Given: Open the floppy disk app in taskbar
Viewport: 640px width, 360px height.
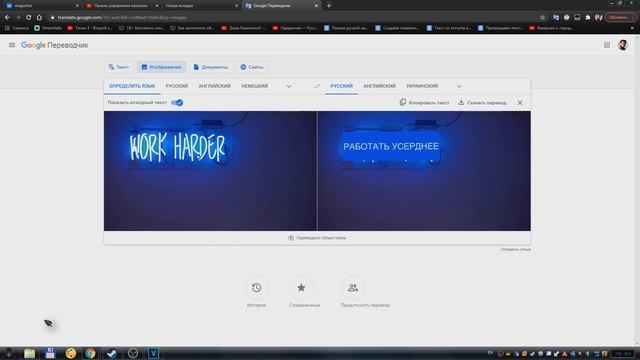Looking at the screenshot, I should [x=50, y=353].
